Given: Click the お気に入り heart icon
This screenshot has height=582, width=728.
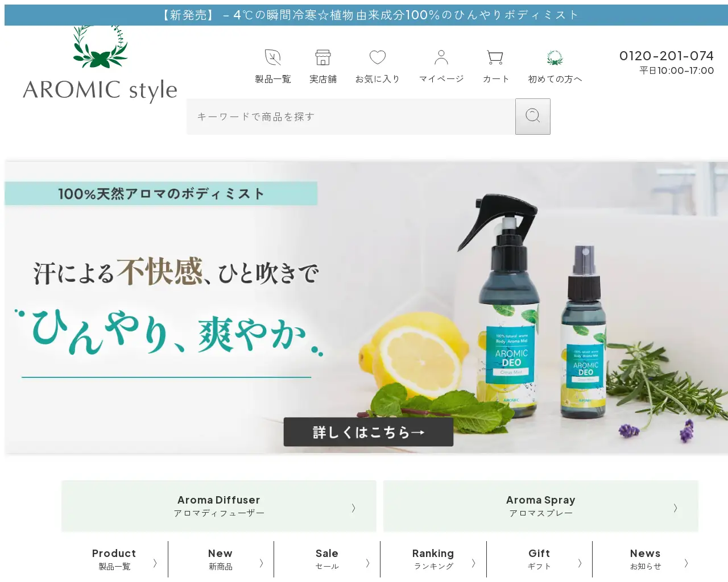Looking at the screenshot, I should 377,57.
